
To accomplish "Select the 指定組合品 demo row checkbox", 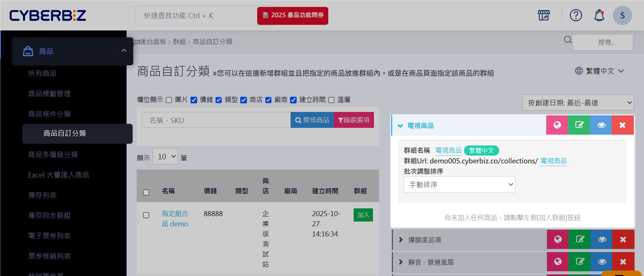I will [x=146, y=215].
